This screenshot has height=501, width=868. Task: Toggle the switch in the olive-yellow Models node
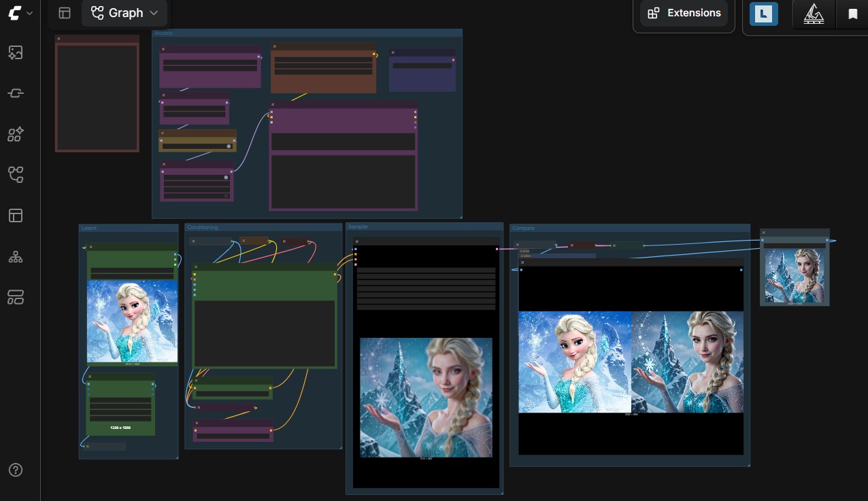tap(229, 146)
